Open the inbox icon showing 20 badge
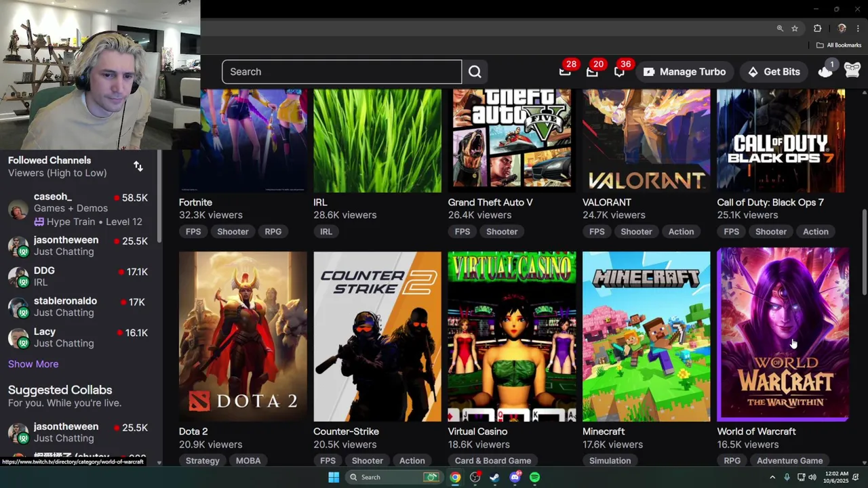 (592, 72)
